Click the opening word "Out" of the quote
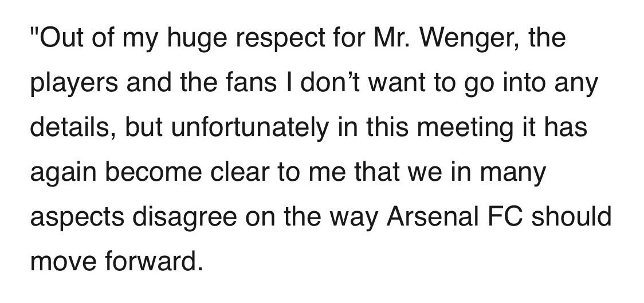644x303 pixels. tap(56, 38)
